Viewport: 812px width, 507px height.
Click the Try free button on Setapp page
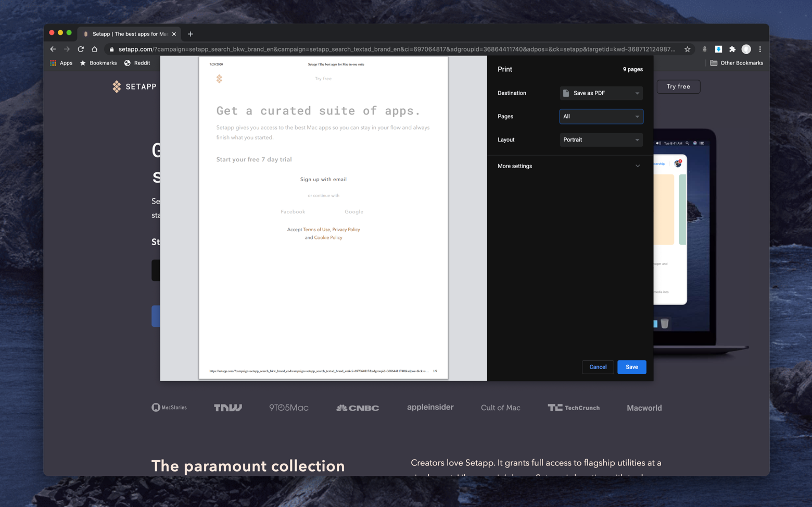coord(678,86)
